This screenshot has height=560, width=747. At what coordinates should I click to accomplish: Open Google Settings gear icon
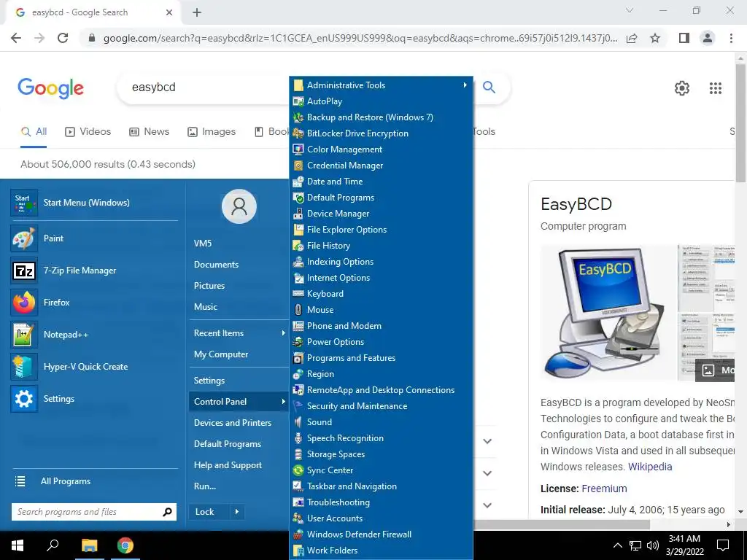point(682,88)
